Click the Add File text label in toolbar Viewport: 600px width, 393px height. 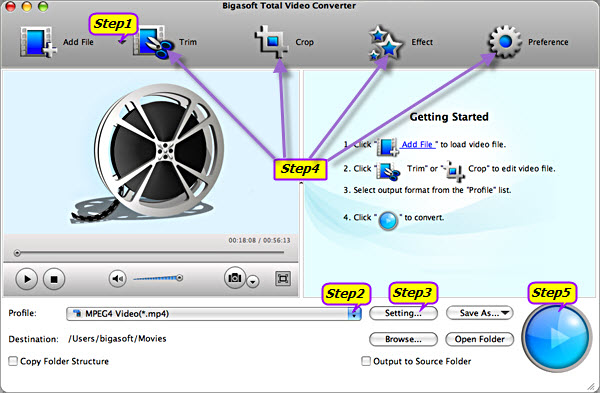[78, 42]
